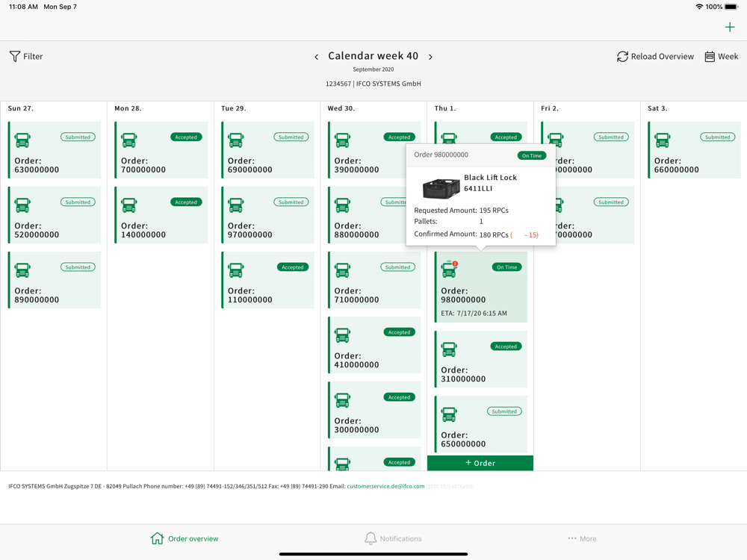Screen dimensions: 747x560
Task: Open the Week calendar view icon
Action: [x=710, y=57]
